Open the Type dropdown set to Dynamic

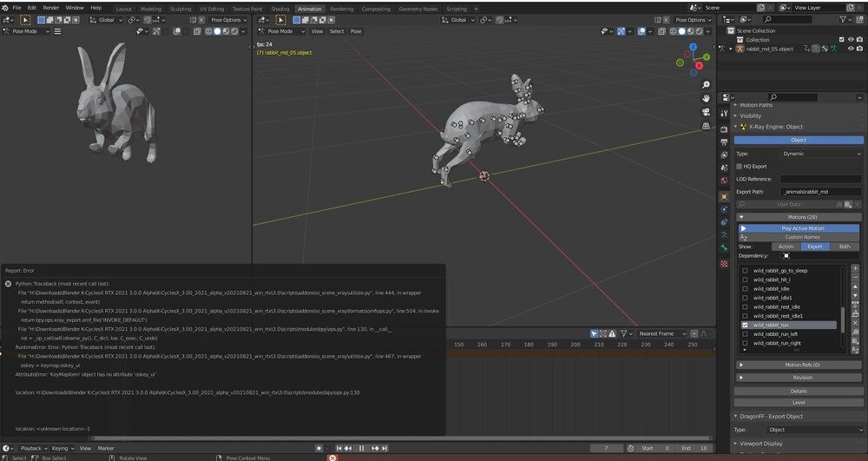(x=821, y=153)
